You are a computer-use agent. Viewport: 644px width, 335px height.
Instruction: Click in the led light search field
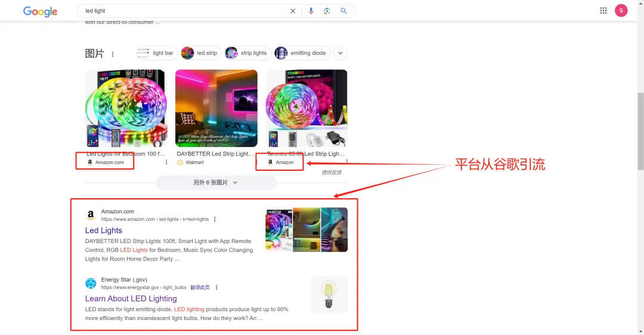click(179, 11)
